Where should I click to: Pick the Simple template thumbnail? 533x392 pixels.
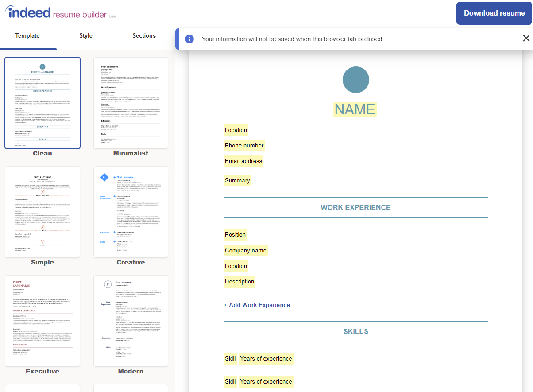pyautogui.click(x=42, y=212)
